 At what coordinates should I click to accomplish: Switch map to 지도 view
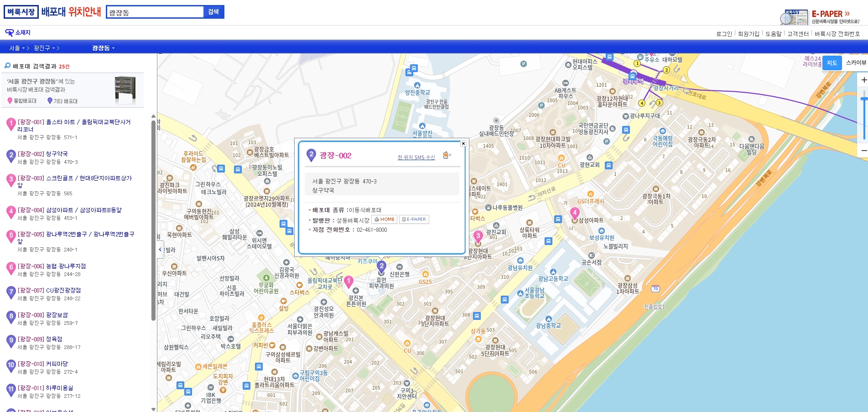click(832, 63)
